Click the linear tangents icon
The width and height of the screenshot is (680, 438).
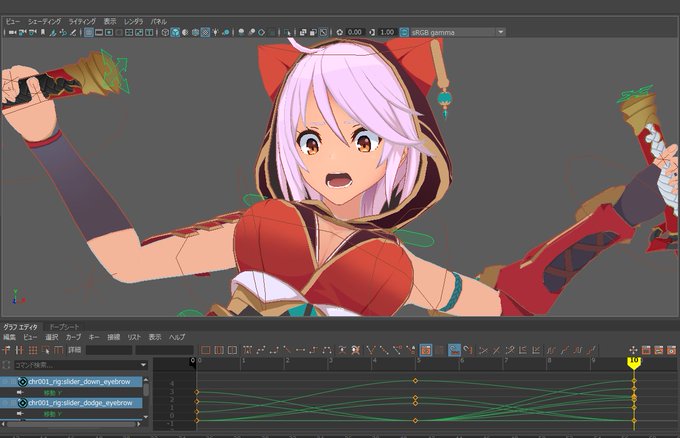click(287, 350)
